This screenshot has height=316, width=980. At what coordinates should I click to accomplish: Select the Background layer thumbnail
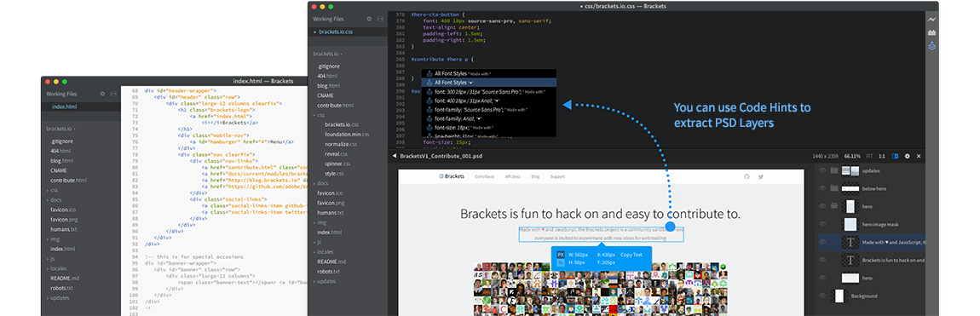click(839, 296)
